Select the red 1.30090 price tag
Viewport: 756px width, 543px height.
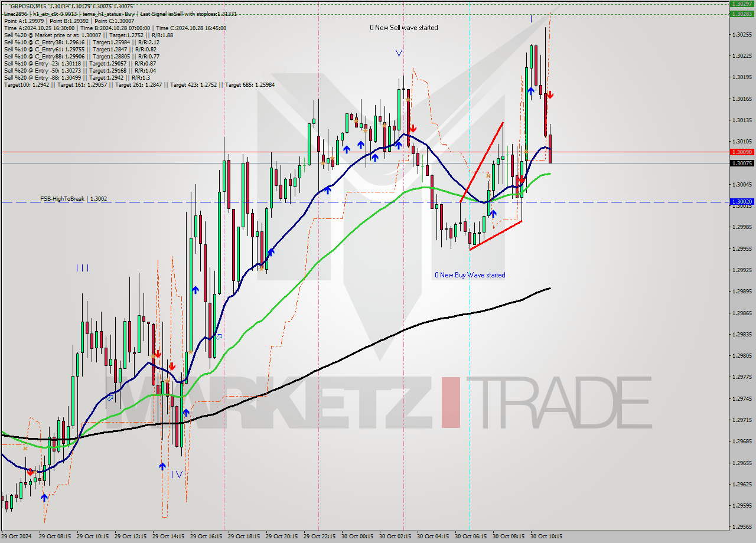[742, 152]
